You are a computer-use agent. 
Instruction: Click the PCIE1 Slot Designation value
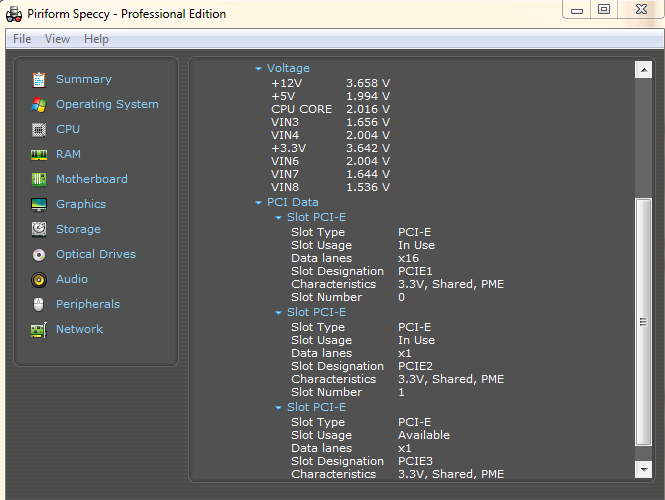click(x=415, y=271)
